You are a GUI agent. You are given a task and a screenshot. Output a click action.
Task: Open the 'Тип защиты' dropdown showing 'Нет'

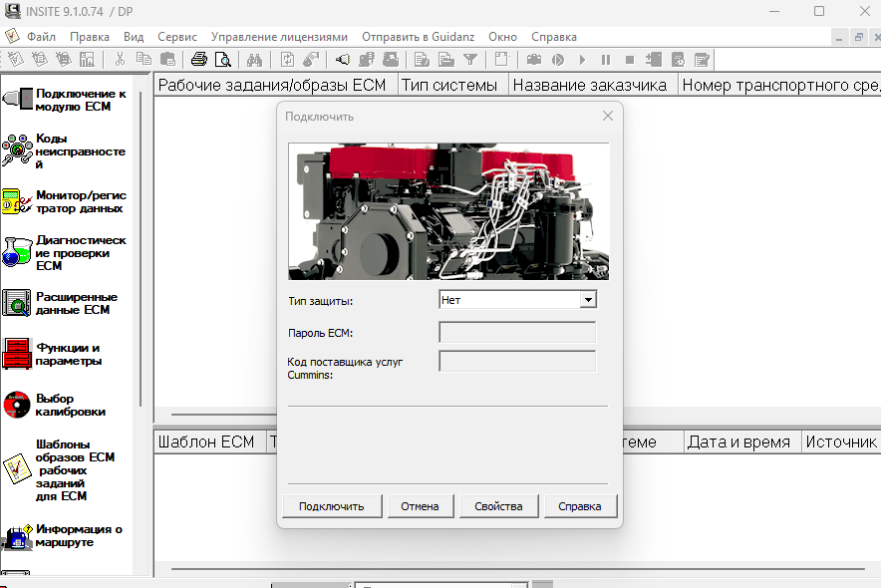click(x=588, y=298)
